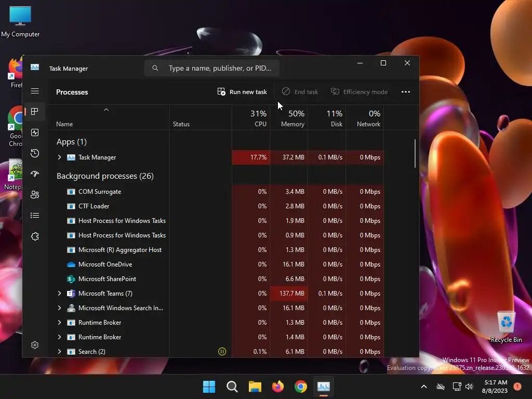Launch Google Chrome from the taskbar
Viewport: 532px width, 399px height.
click(x=301, y=387)
